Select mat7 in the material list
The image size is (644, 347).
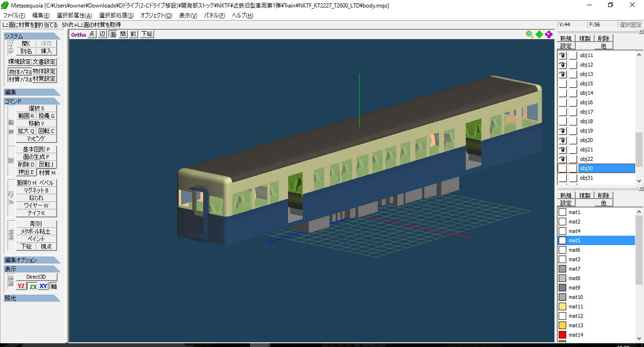point(596,269)
